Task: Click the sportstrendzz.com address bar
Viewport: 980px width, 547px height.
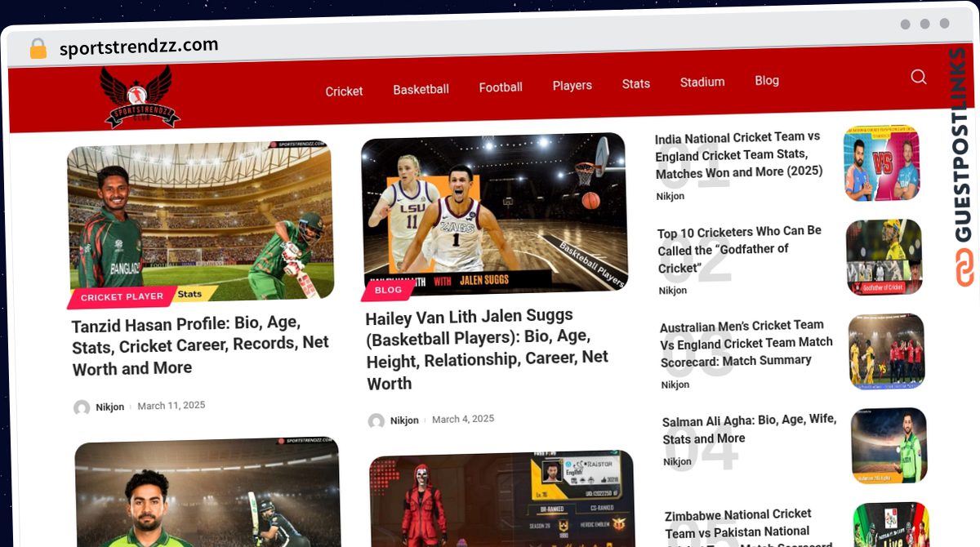Action: click(139, 47)
